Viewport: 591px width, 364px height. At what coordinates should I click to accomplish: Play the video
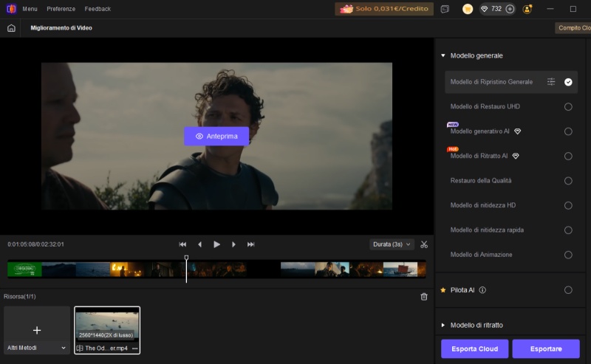216,244
